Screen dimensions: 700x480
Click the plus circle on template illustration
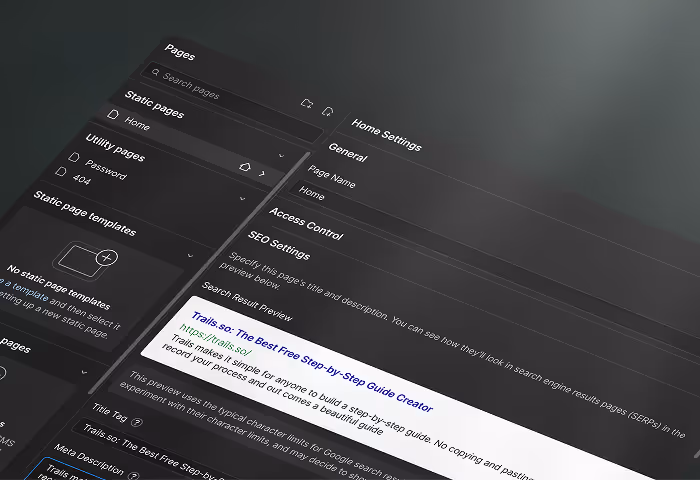pyautogui.click(x=107, y=258)
